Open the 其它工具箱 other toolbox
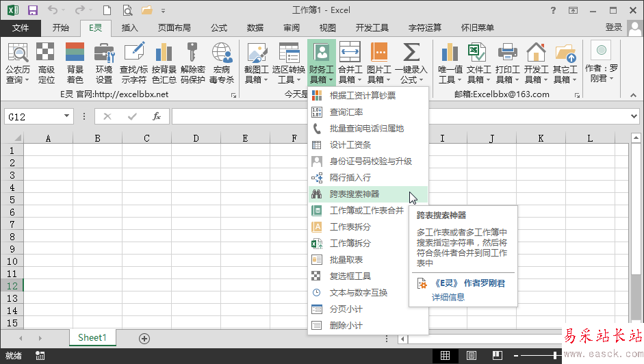644x364 pixels. [x=565, y=63]
